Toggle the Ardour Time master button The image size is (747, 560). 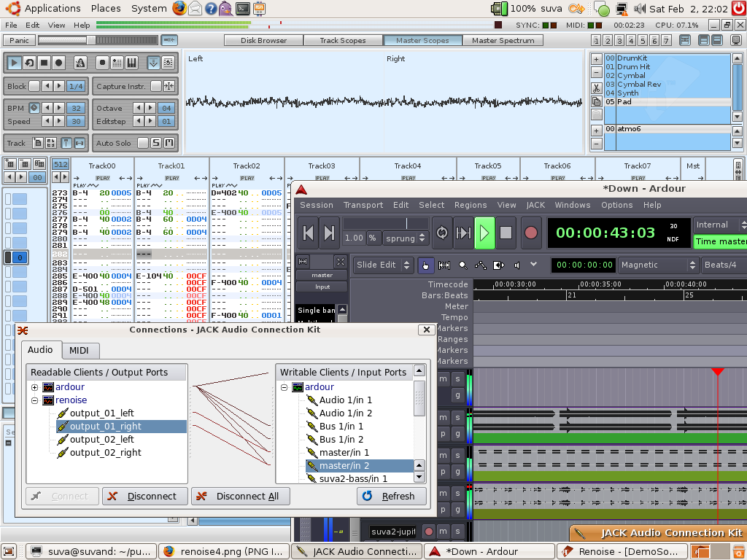[x=720, y=241]
